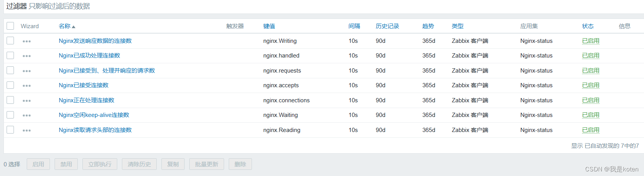Sort table by 键值 column
This screenshot has width=644, height=176.
pyautogui.click(x=269, y=26)
